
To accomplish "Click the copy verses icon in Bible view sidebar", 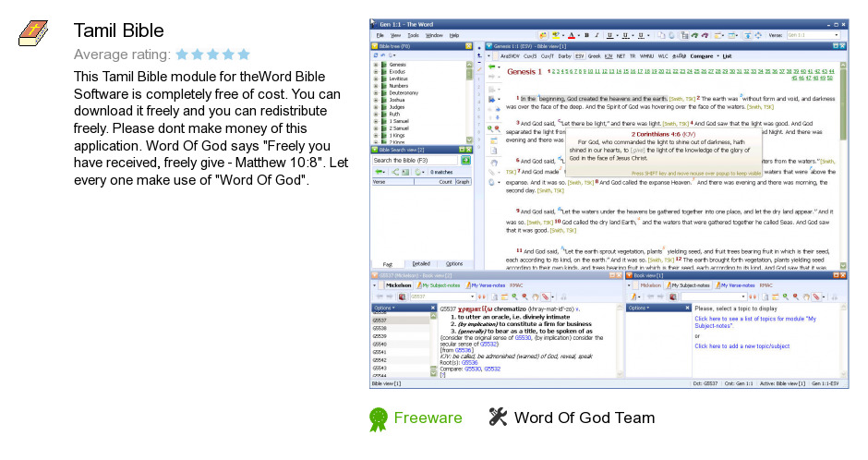I will click(493, 151).
